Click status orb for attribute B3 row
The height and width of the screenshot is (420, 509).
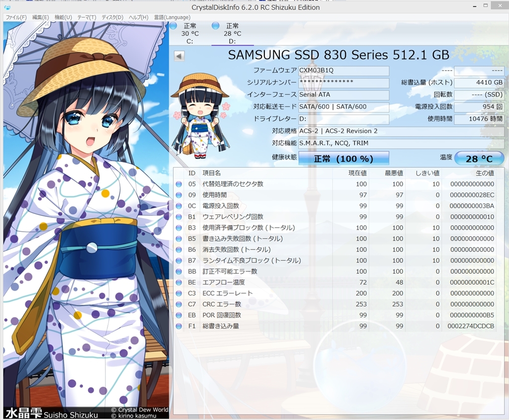[x=178, y=228]
